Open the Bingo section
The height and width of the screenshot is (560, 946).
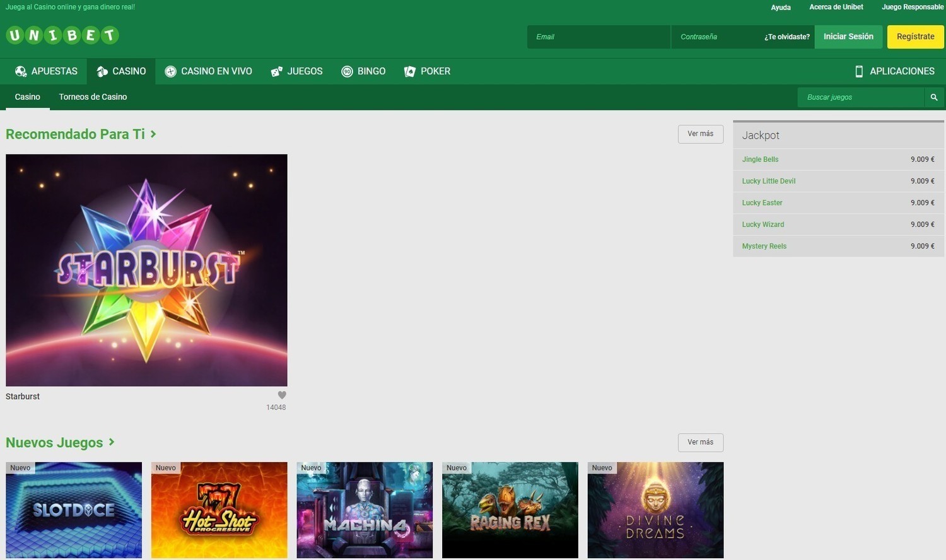coord(363,71)
